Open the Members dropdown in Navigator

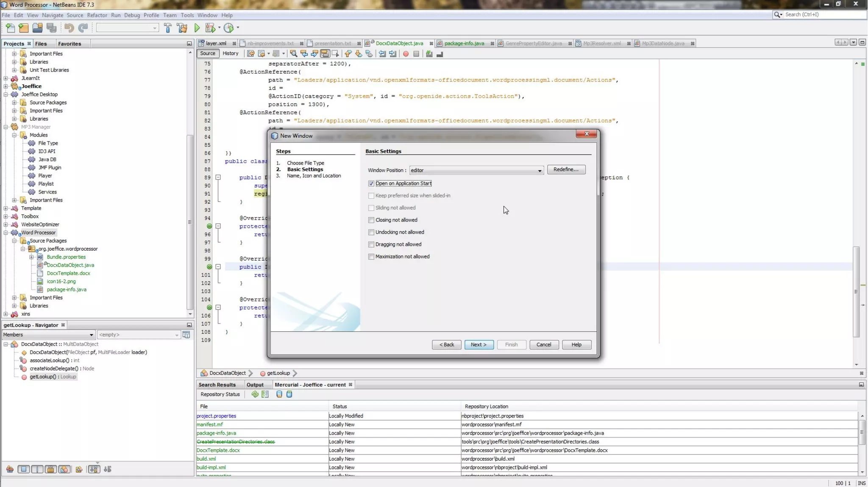point(91,335)
